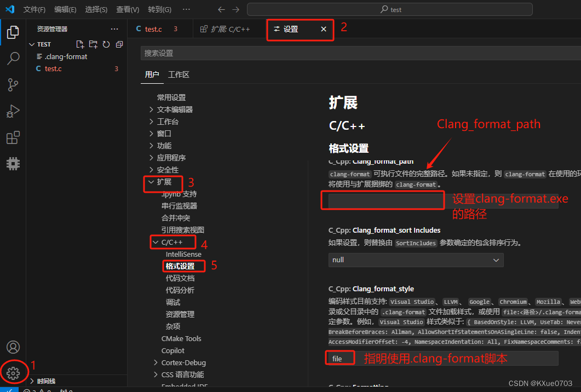581x392 pixels.
Task: Open the 文件(F) menu
Action: pos(34,10)
